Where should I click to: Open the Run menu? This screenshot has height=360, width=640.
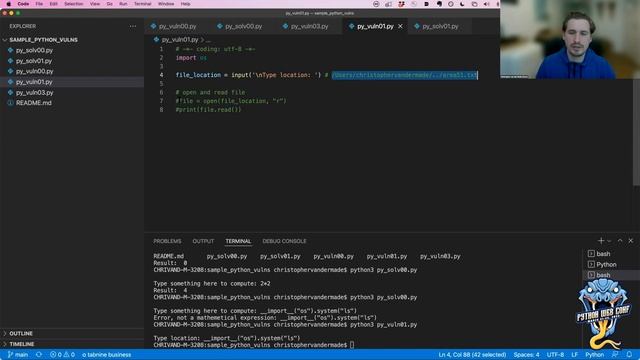tap(123, 4)
